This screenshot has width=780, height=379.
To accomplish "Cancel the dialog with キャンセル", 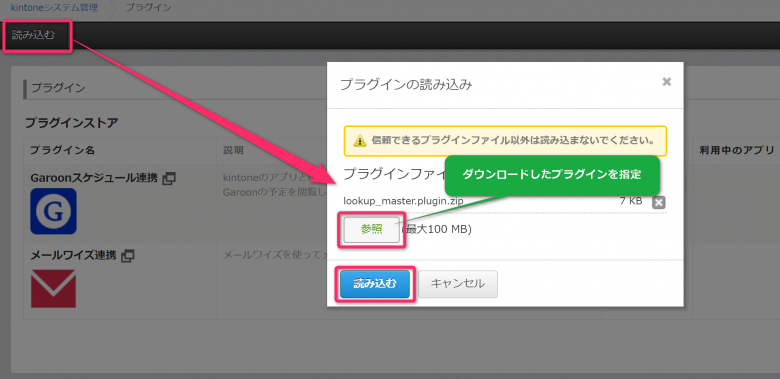I will click(x=458, y=284).
